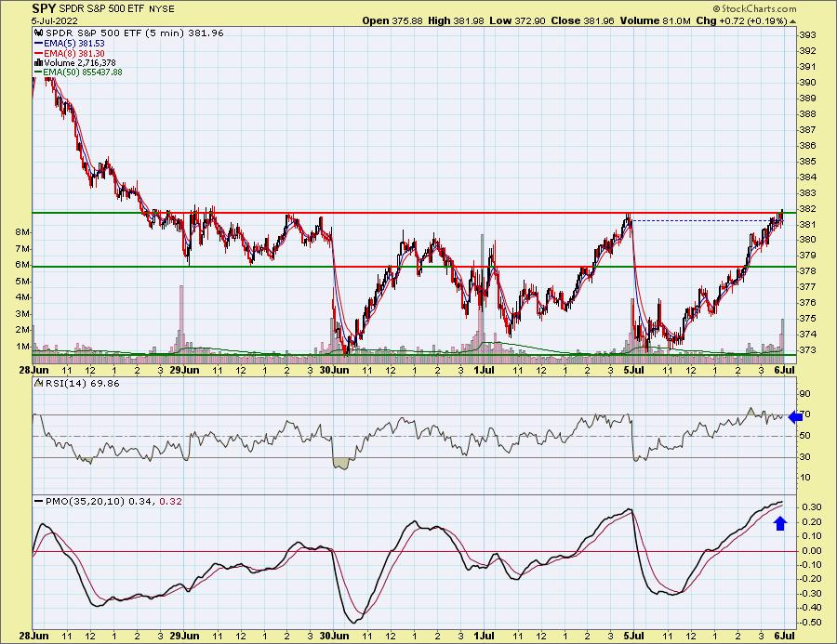
Task: Click the -0.20 label on PMO axis
Action: [x=810, y=580]
